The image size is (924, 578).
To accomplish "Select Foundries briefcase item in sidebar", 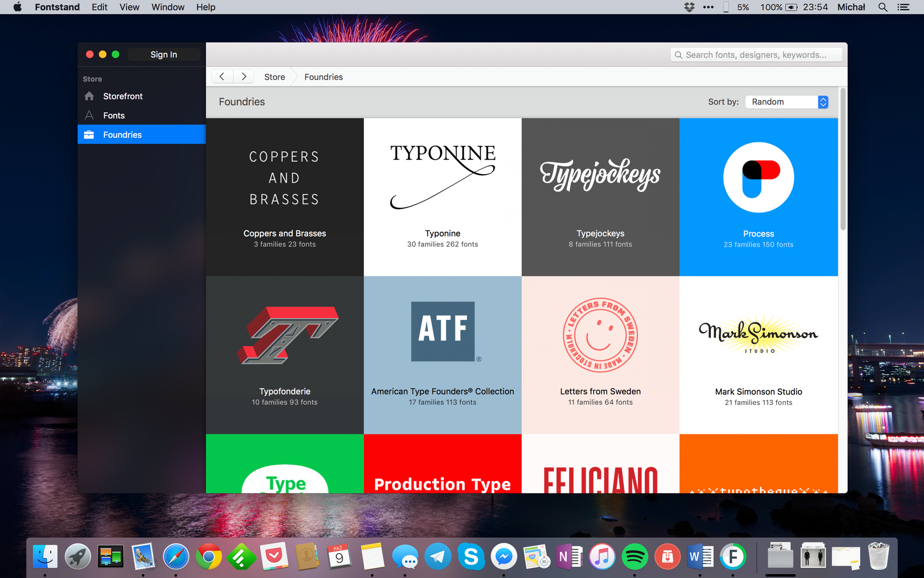I will coord(142,134).
